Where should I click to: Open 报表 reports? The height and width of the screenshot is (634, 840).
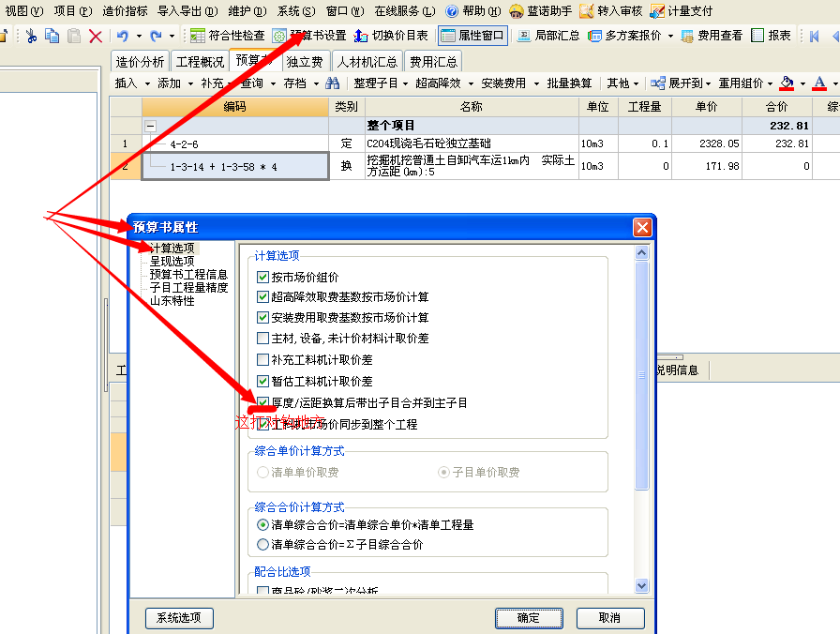coord(771,36)
